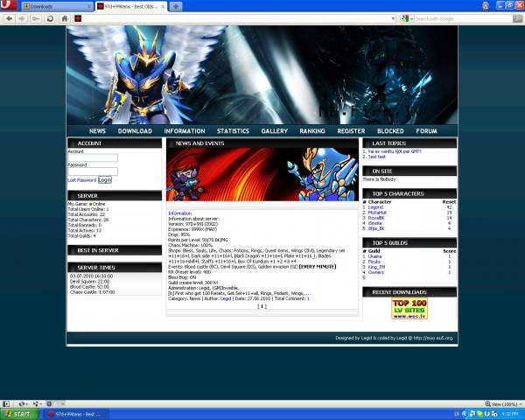Click the Account input field
This screenshot has width=525, height=420.
pyautogui.click(x=93, y=157)
